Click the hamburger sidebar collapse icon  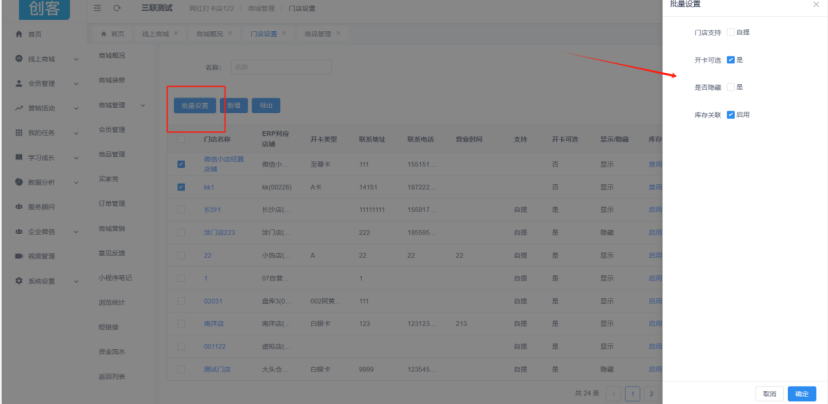tap(97, 8)
